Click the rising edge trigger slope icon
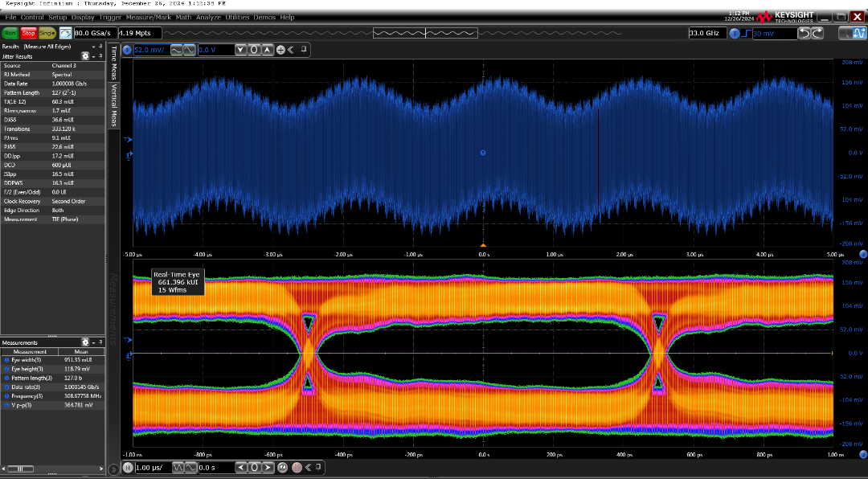Viewport: 868px width, 479px height. 745,33
